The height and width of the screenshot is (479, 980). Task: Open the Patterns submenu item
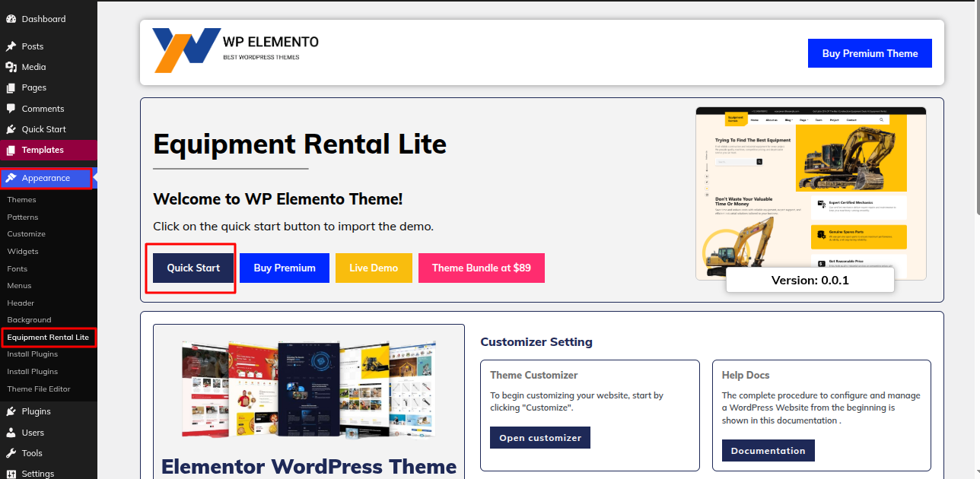click(x=23, y=217)
